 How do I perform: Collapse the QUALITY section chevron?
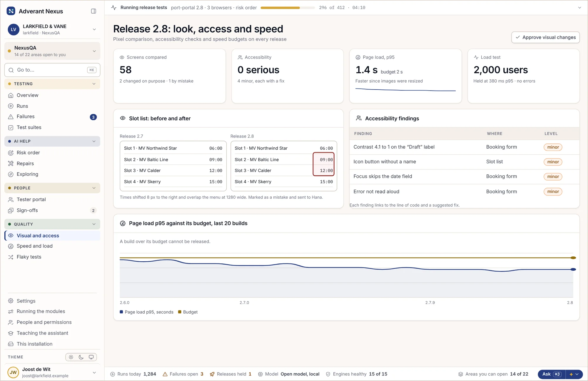pyautogui.click(x=94, y=224)
